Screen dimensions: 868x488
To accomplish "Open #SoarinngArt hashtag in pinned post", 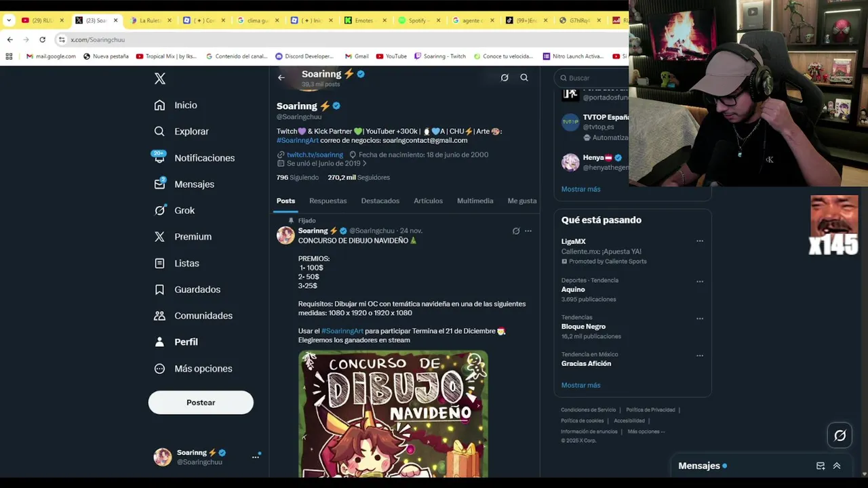I will tap(342, 331).
